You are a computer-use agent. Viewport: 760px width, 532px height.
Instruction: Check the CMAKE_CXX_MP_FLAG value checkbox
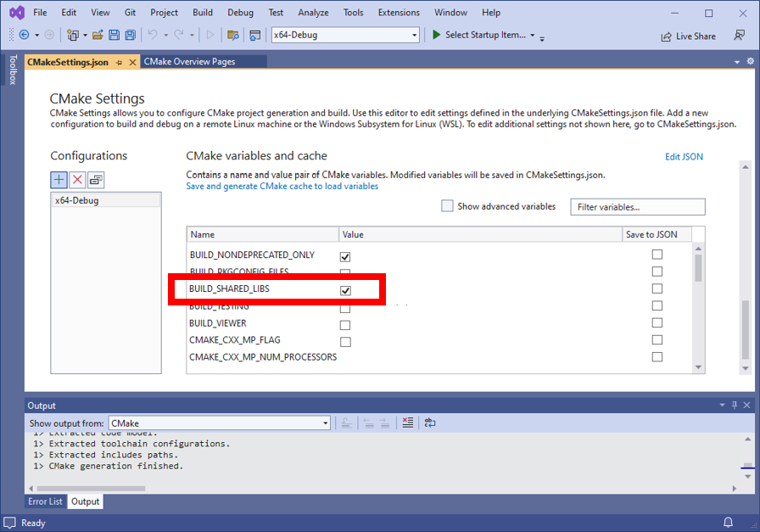click(x=345, y=342)
